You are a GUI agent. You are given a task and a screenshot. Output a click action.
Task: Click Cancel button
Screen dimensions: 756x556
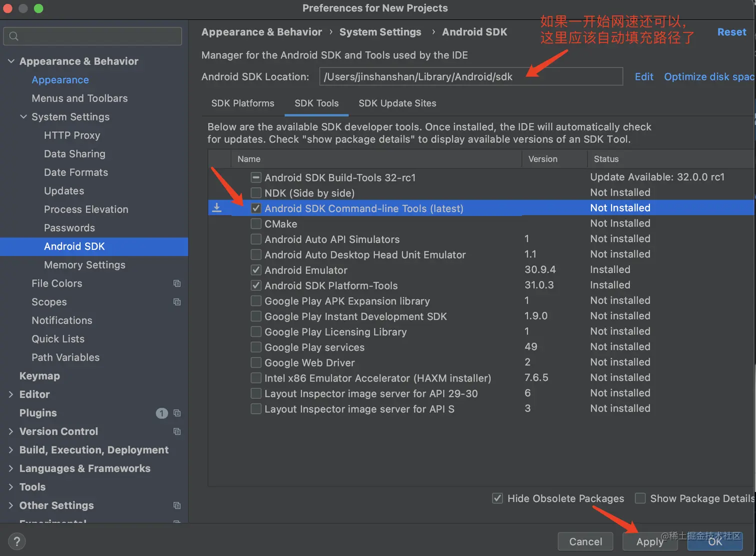[x=585, y=541]
